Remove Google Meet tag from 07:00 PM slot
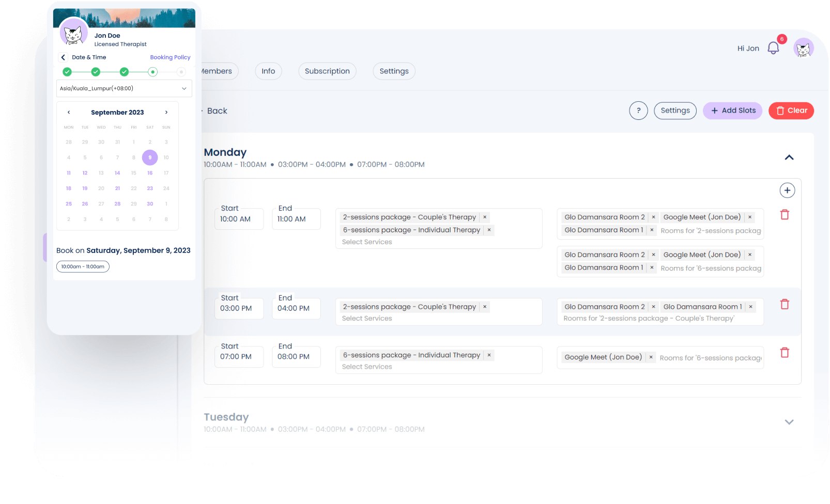The height and width of the screenshot is (504, 830). point(651,357)
